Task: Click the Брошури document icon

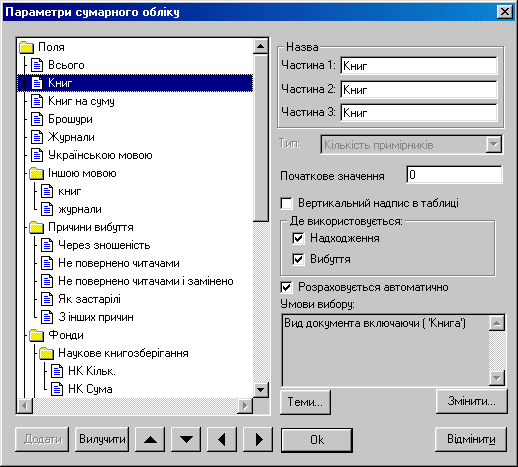Action: 37,119
